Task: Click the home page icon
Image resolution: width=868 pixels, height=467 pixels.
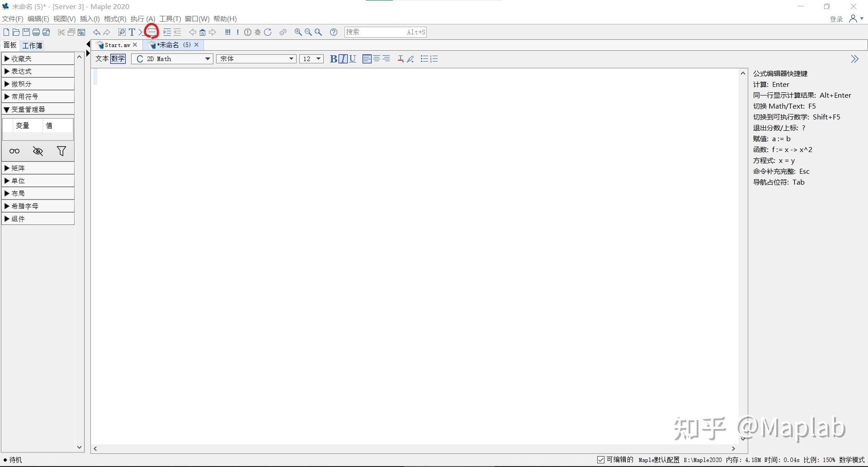Action: tap(203, 32)
